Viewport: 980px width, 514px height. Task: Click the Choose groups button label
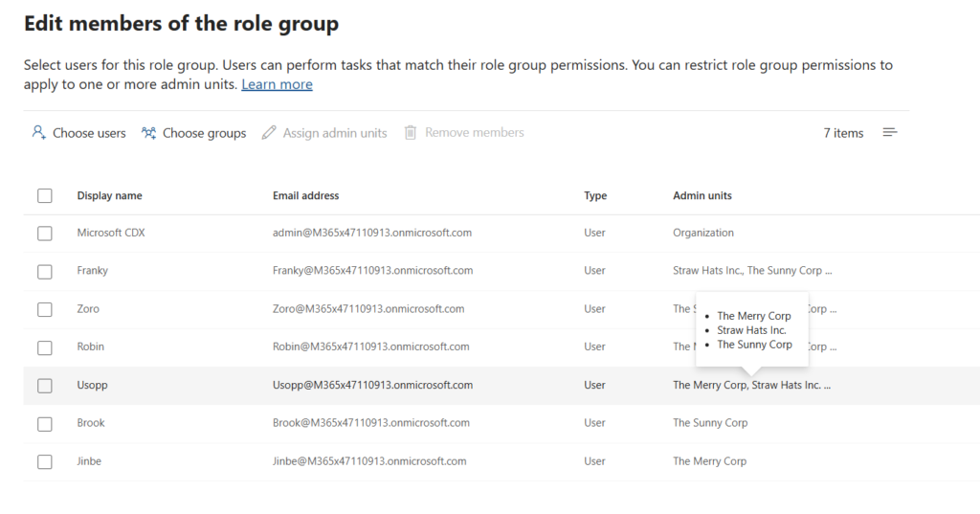click(205, 133)
